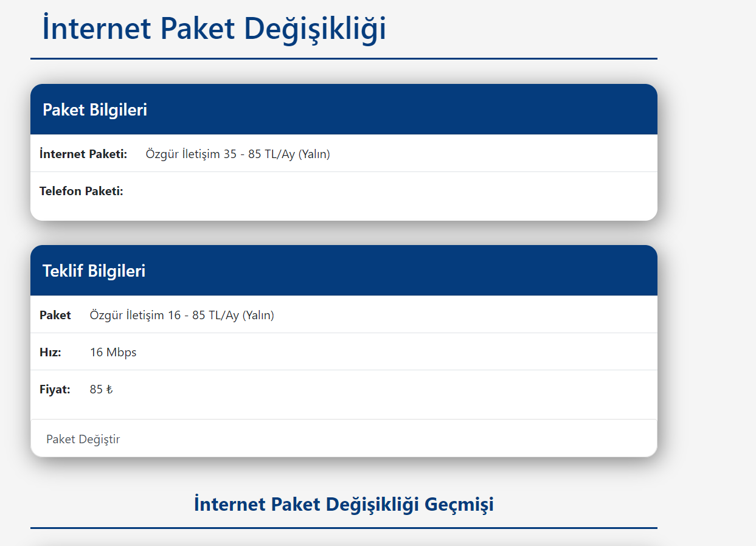This screenshot has width=756, height=546.
Task: Click the Fiyat label
Action: coord(55,390)
